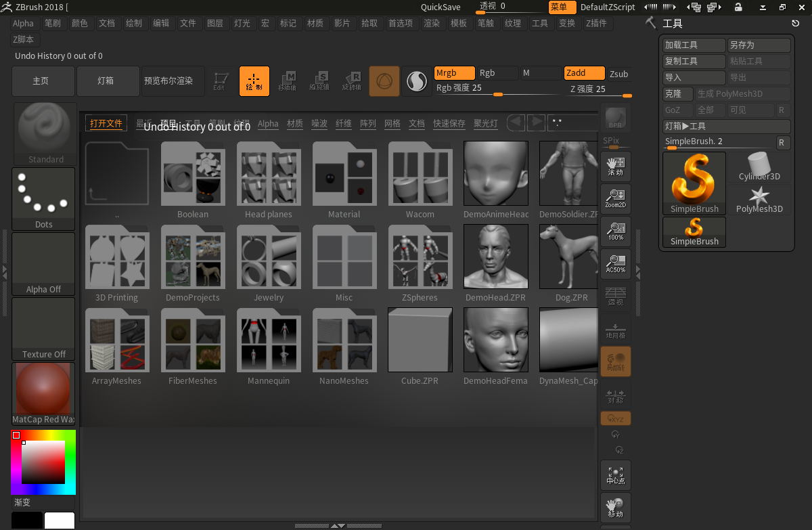Enable Zsub sculpt mode

point(618,74)
